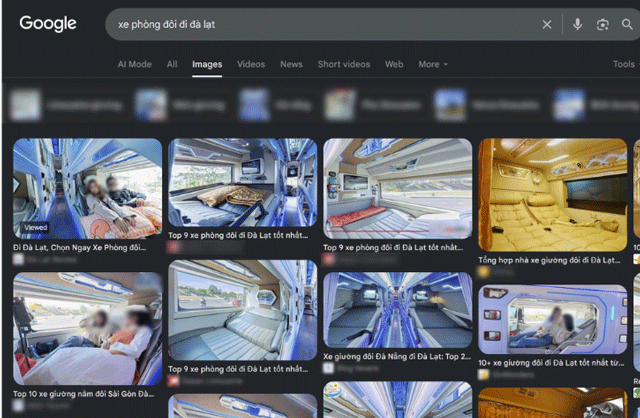Switch to the All results tab
This screenshot has width=640, height=418.
(172, 64)
